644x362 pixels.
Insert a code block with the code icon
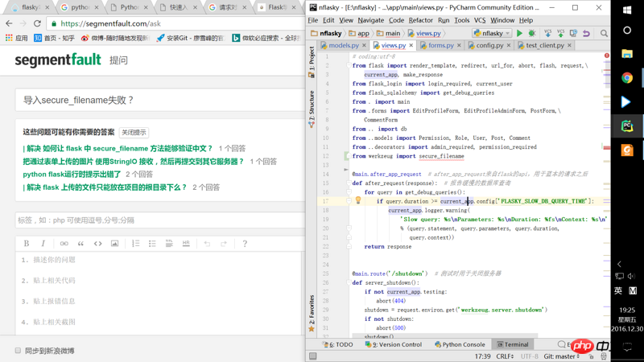[97, 243]
